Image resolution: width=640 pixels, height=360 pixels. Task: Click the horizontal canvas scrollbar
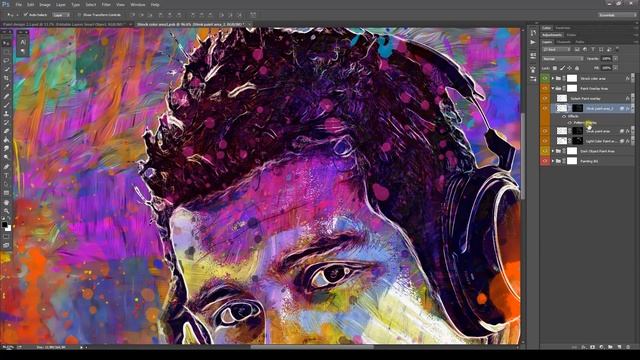coord(312,347)
